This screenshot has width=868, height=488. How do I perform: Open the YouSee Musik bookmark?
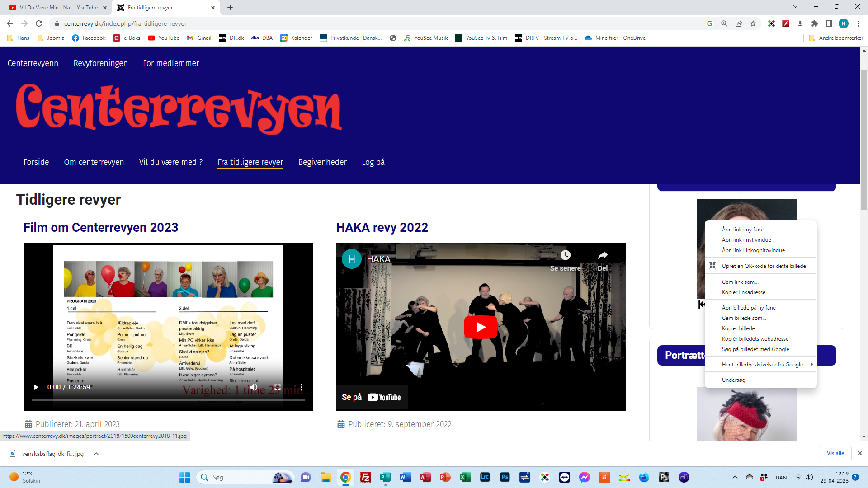[x=426, y=38]
